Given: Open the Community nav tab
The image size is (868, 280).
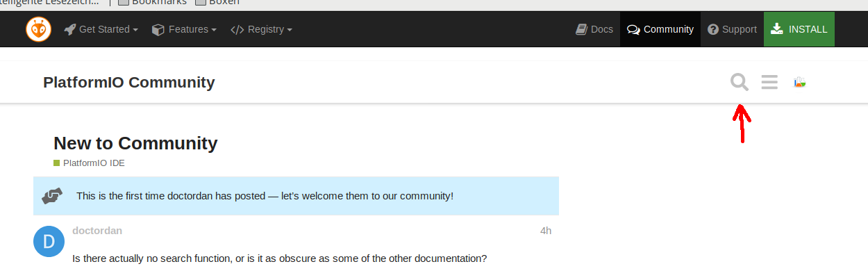Looking at the screenshot, I should pos(660,29).
